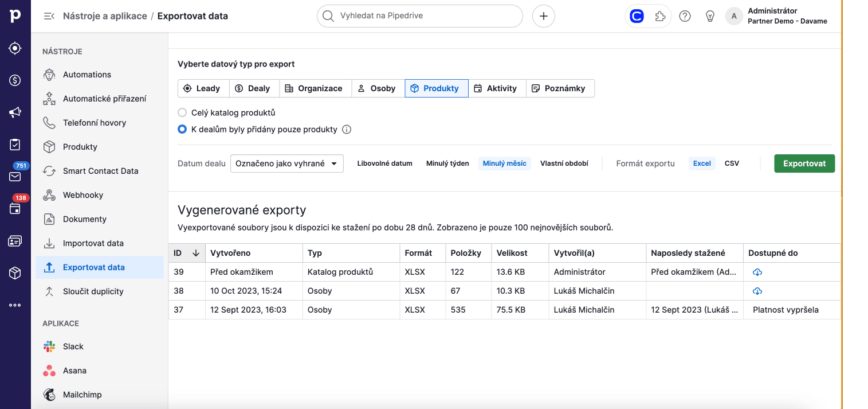Open the Deals dollar icon in left rail
Screen dimensions: 868x409
15,80
